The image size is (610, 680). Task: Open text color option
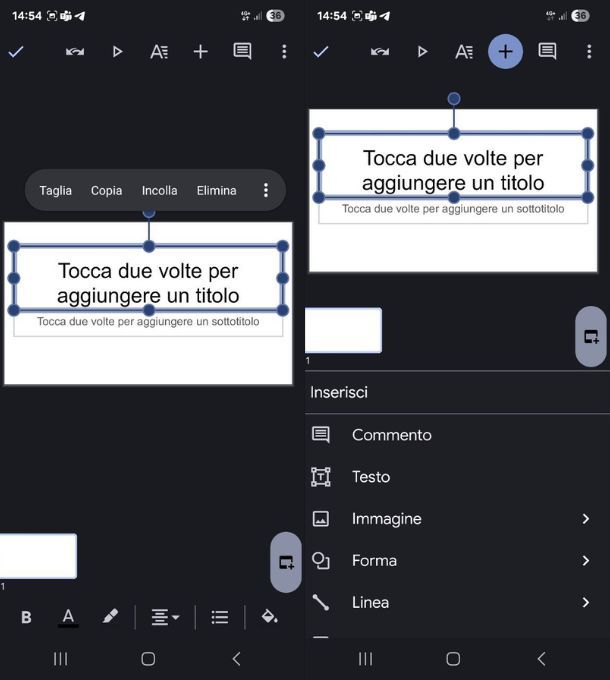(68, 617)
